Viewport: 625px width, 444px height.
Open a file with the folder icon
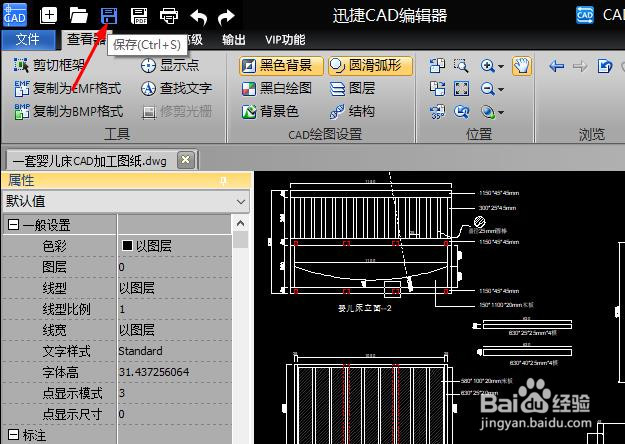point(79,16)
